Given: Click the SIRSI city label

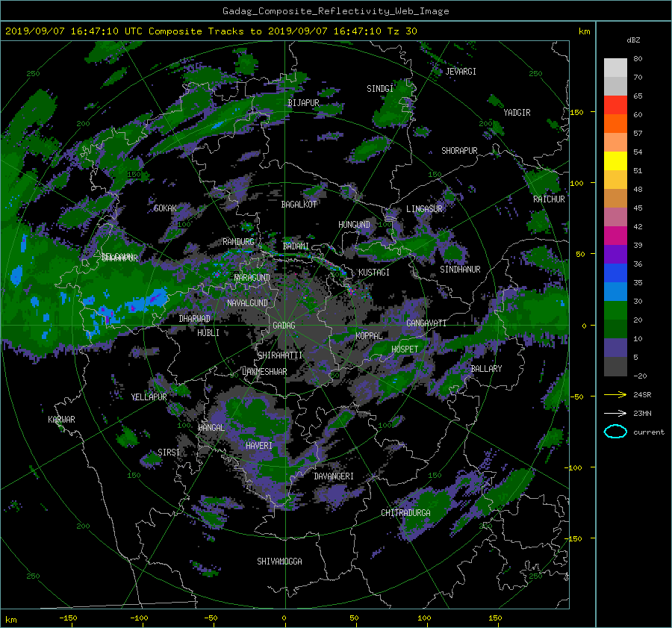Looking at the screenshot, I should [169, 453].
